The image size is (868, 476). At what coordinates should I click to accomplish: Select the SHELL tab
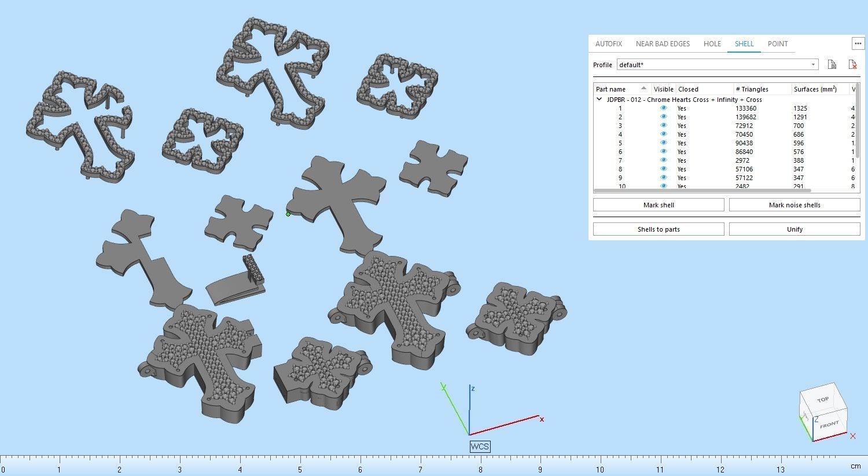744,43
